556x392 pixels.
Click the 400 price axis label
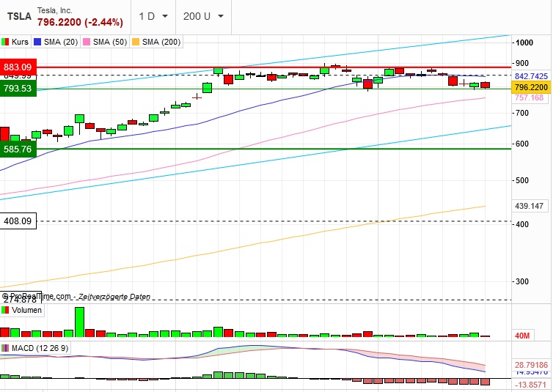pyautogui.click(x=522, y=224)
